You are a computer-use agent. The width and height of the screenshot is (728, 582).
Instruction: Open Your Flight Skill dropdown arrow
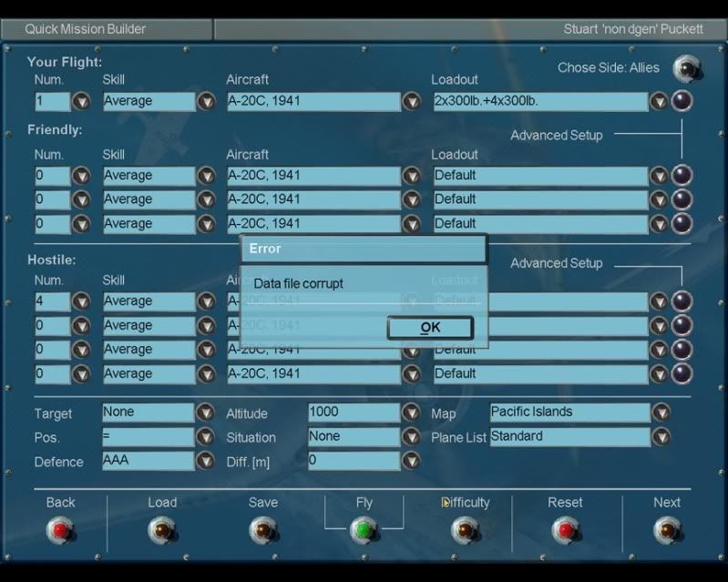pyautogui.click(x=206, y=101)
